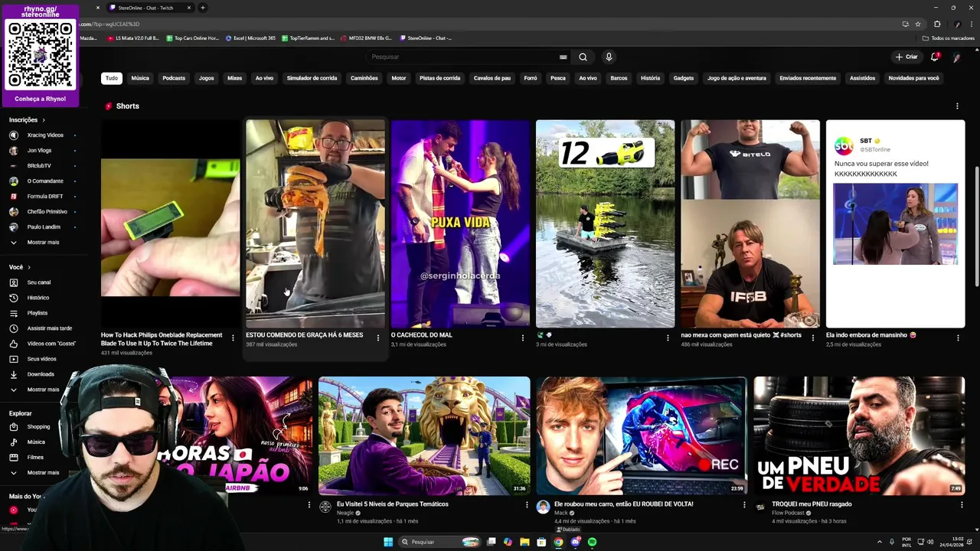
Task: Open the LS Miata V2.0 bookmark
Action: [x=133, y=38]
